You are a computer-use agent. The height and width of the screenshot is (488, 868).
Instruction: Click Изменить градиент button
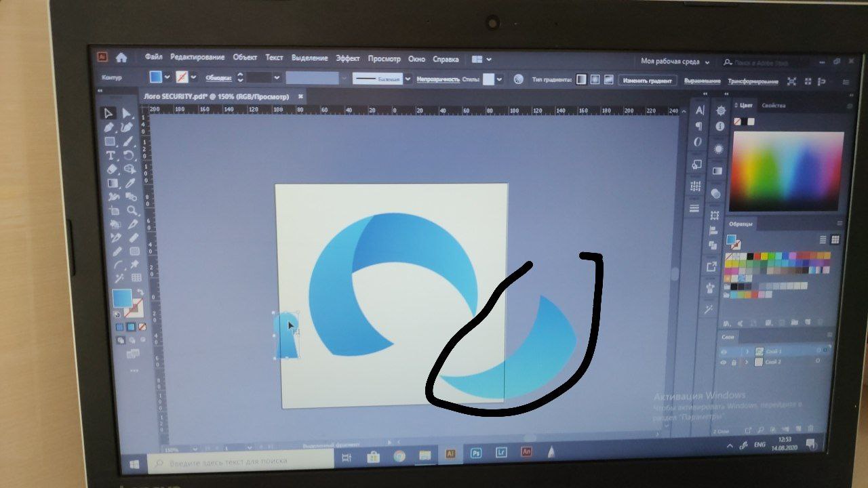[647, 81]
